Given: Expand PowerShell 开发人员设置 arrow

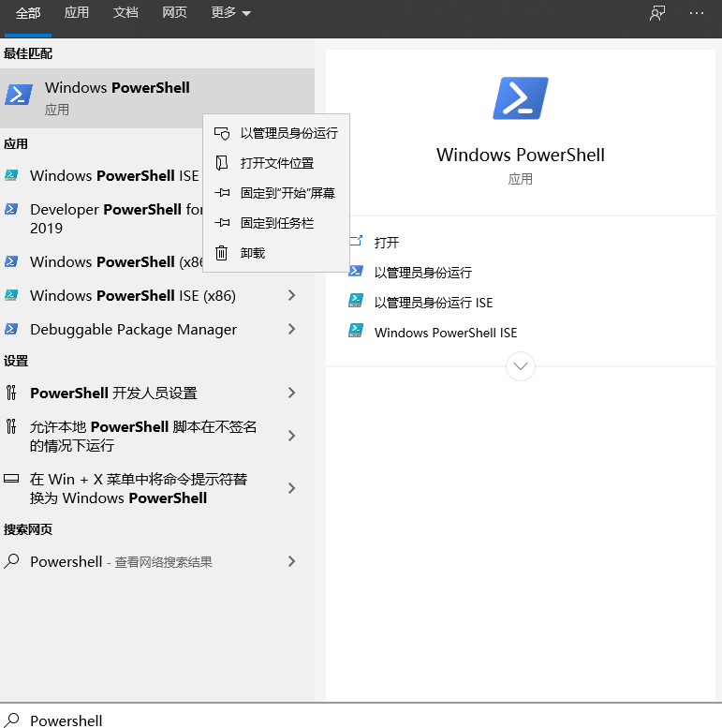Looking at the screenshot, I should click(x=291, y=393).
